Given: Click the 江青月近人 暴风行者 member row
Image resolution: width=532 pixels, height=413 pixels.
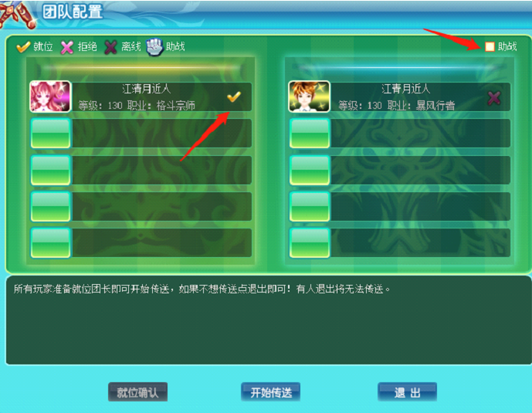Looking at the screenshot, I should (x=399, y=96).
